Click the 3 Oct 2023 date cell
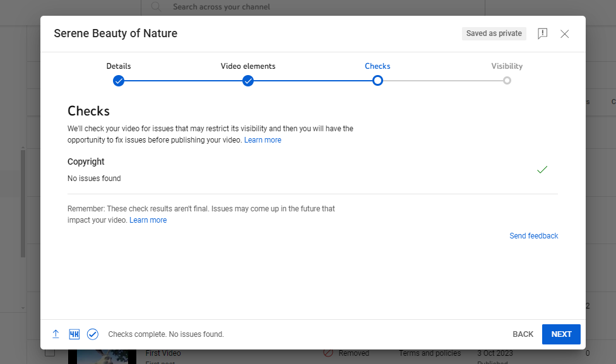Viewport: 616px width, 364px height. [495, 353]
